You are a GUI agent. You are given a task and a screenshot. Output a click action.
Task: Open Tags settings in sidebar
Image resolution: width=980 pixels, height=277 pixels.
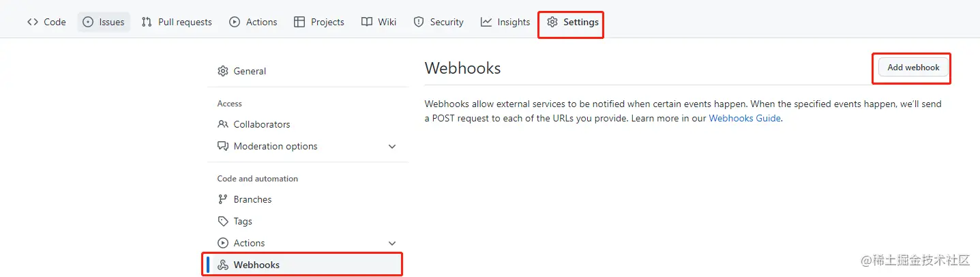pos(243,221)
